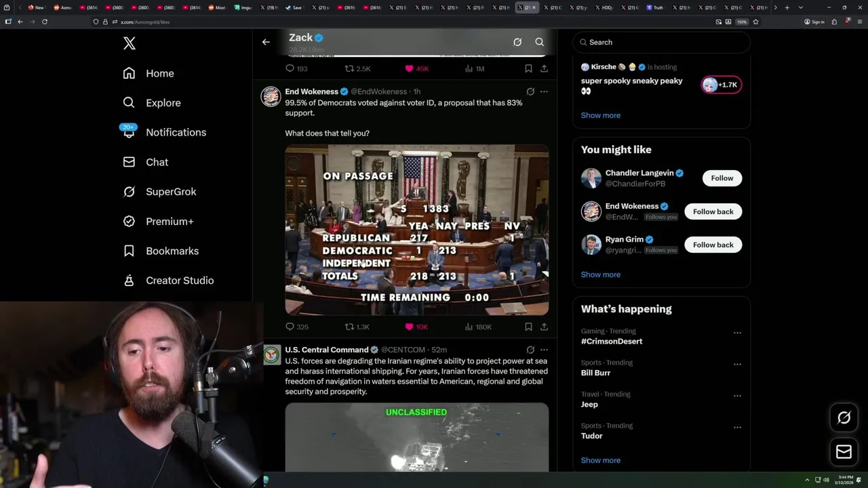Click the Grok icon in profile header
Image resolution: width=868 pixels, height=488 pixels.
[517, 42]
